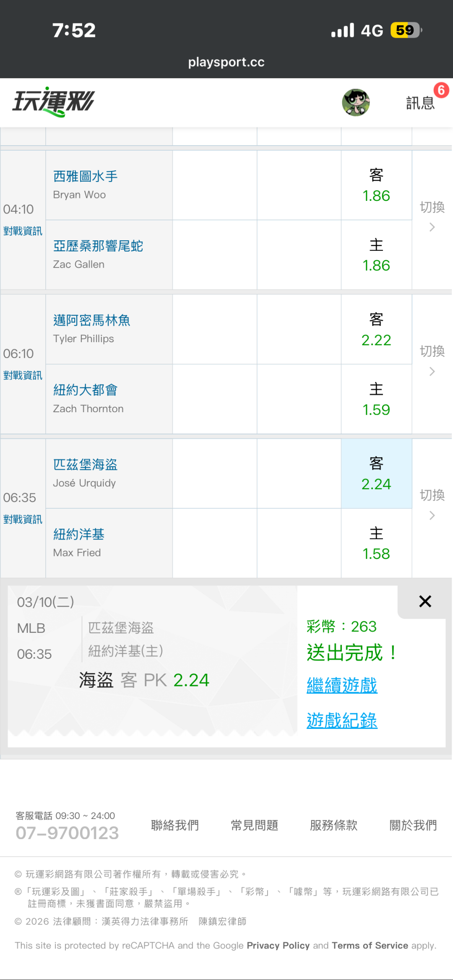Click the 玩運彩 logo
This screenshot has width=453, height=980.
[x=53, y=102]
